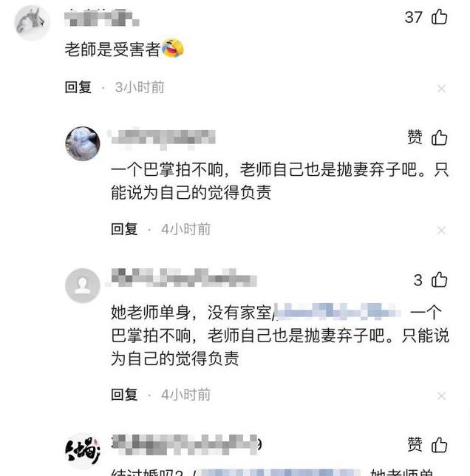Tap the blurred blue mention in third comment
Screen dimensions: 470x476
pyautogui.click(x=338, y=311)
